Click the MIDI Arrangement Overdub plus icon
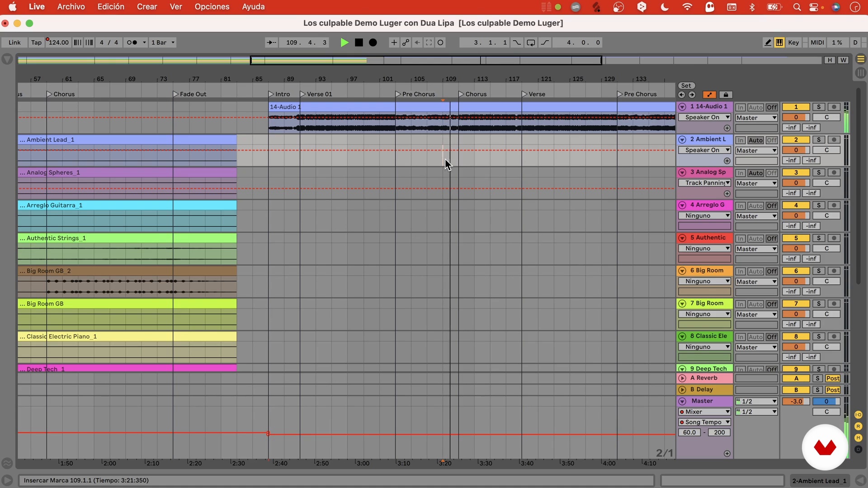The image size is (868, 488). [x=394, y=42]
